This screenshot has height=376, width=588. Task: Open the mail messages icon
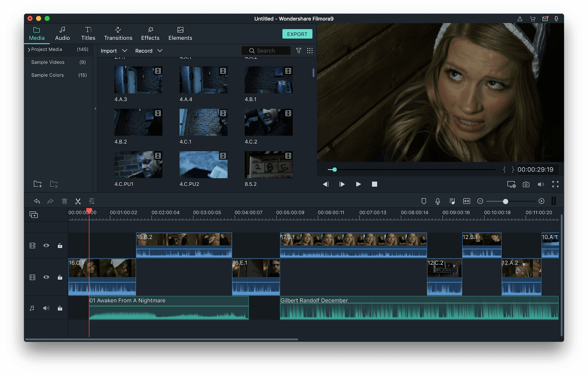[x=545, y=19]
